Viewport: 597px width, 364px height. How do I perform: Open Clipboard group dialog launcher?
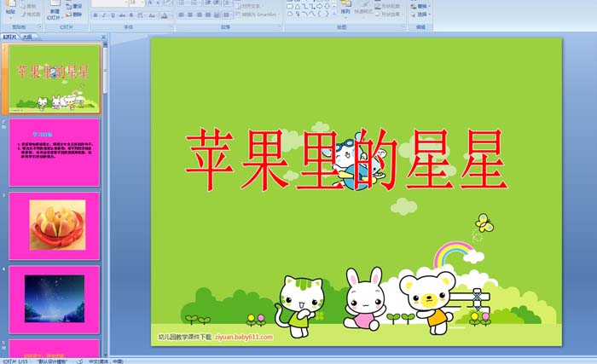(40, 26)
